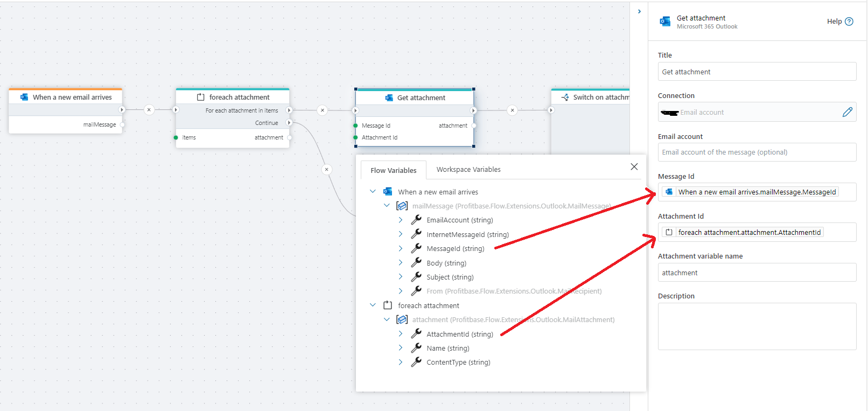
Task: Select the Flow Variables tab
Action: pyautogui.click(x=393, y=170)
